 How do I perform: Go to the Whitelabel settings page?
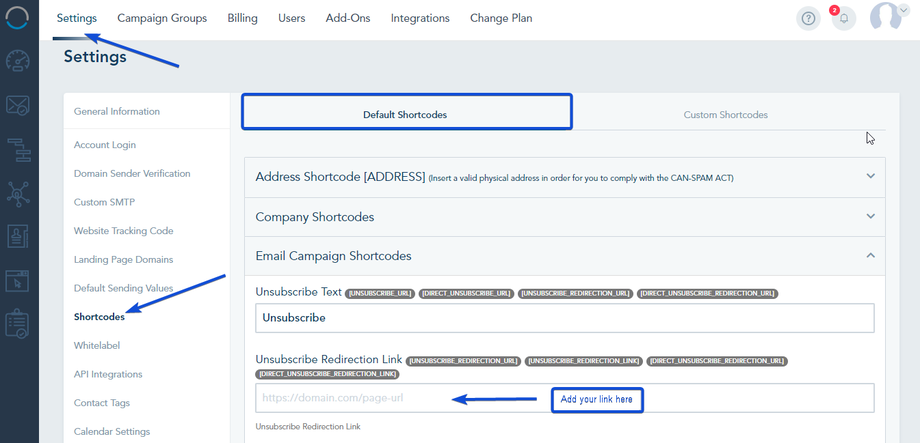(96, 346)
